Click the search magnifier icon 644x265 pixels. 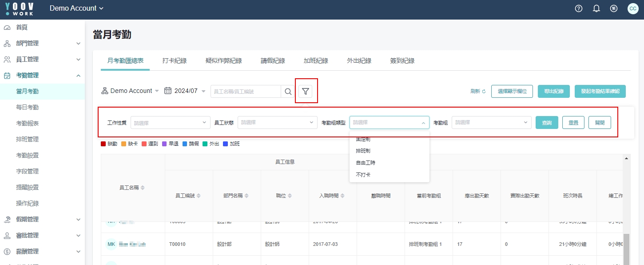click(288, 91)
